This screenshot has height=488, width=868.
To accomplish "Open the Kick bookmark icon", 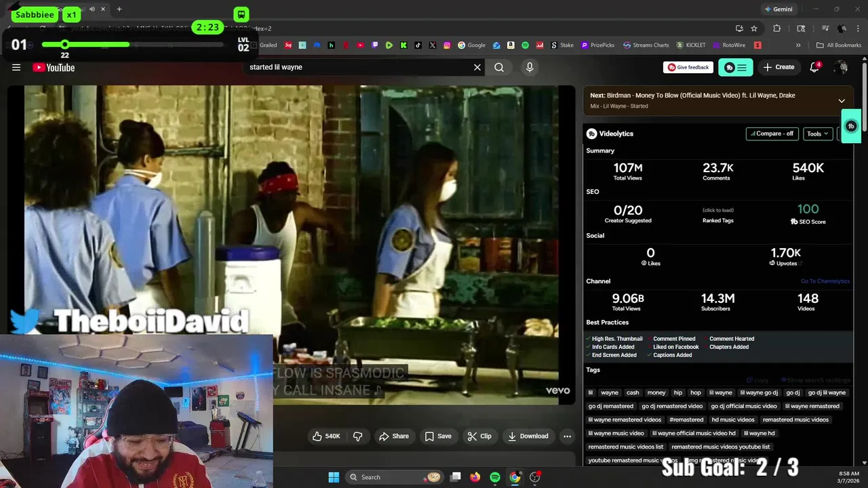I will 403,45.
